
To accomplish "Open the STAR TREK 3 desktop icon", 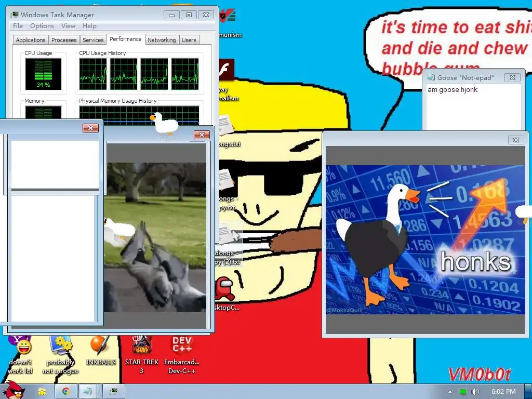I will 142,355.
